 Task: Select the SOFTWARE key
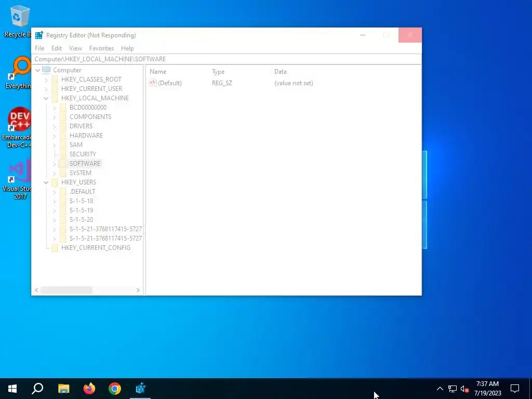(x=85, y=164)
